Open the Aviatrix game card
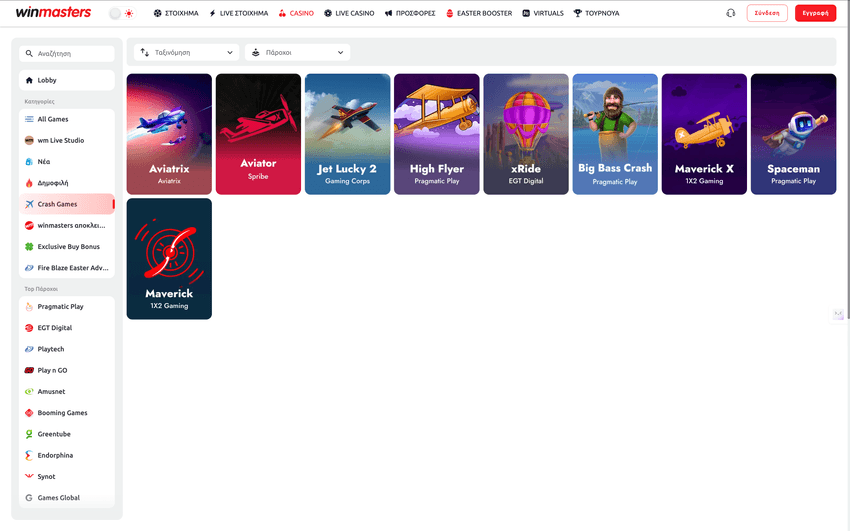The width and height of the screenshot is (850, 531). coord(169,134)
